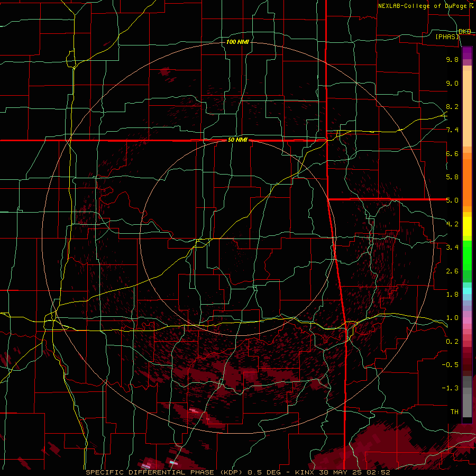This screenshot has height=476, width=476.
Task: Click the 1.8 value on color scale
Action: pyautogui.click(x=452, y=295)
